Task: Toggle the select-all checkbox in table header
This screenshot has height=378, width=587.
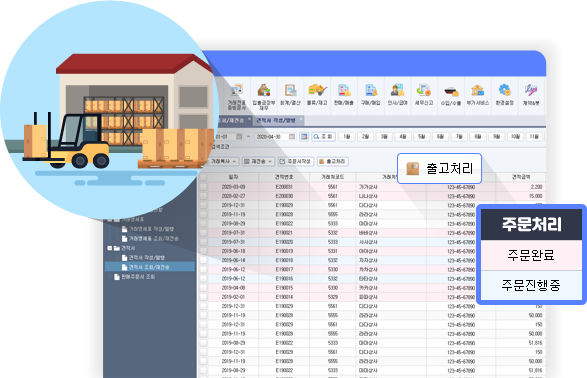Action: (x=203, y=177)
